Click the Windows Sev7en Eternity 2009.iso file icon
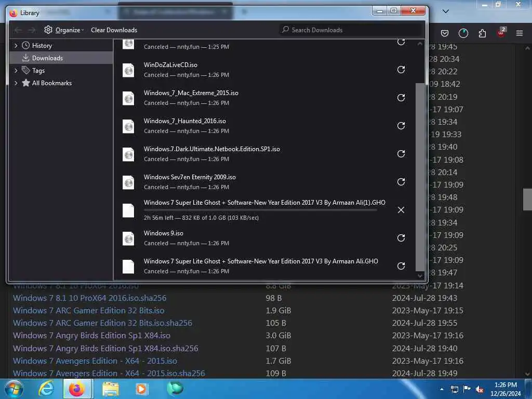The width and height of the screenshot is (532, 399). (x=128, y=182)
